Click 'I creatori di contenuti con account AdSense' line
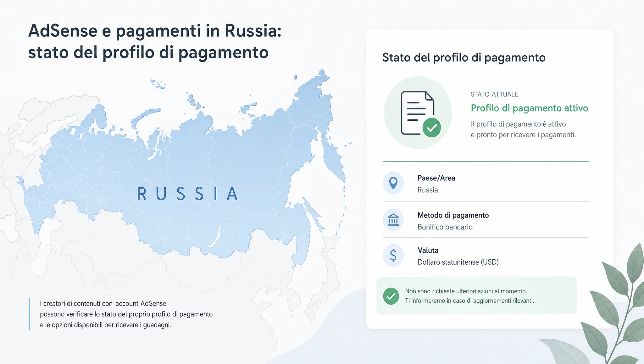This screenshot has height=364, width=644. (x=103, y=304)
